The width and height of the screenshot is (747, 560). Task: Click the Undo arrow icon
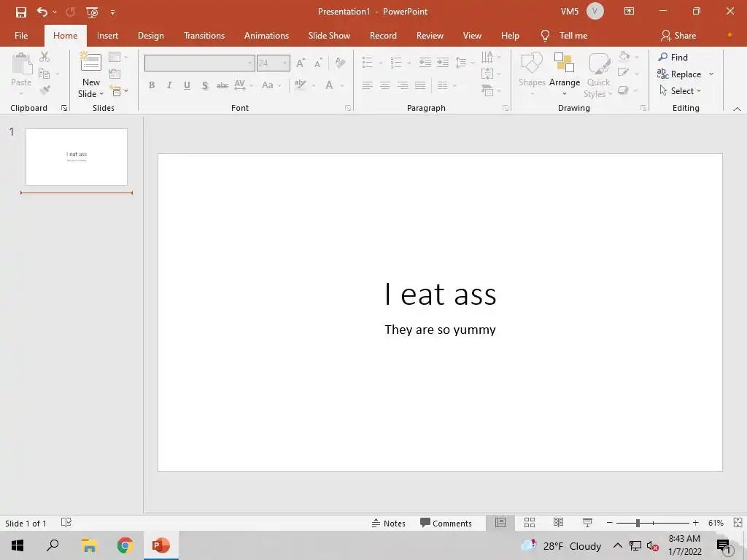tap(42, 12)
